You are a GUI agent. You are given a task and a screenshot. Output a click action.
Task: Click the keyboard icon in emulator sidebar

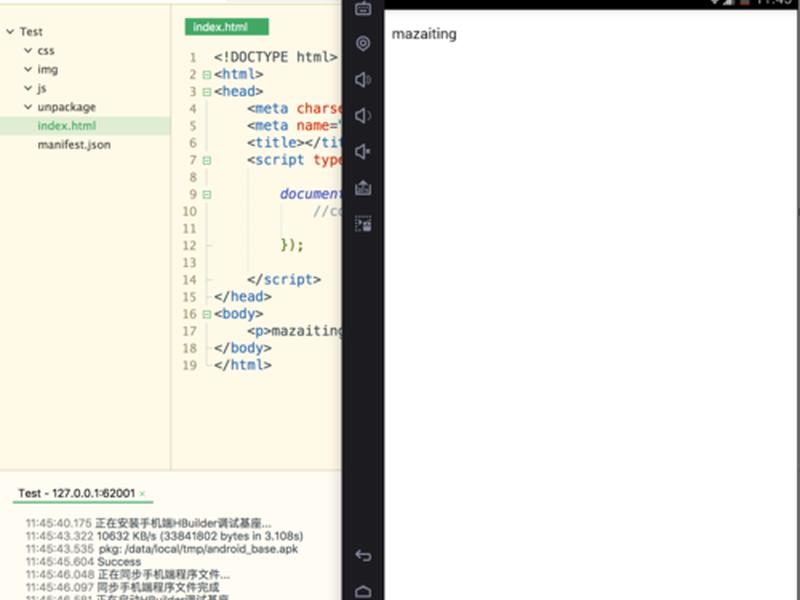pos(363,8)
